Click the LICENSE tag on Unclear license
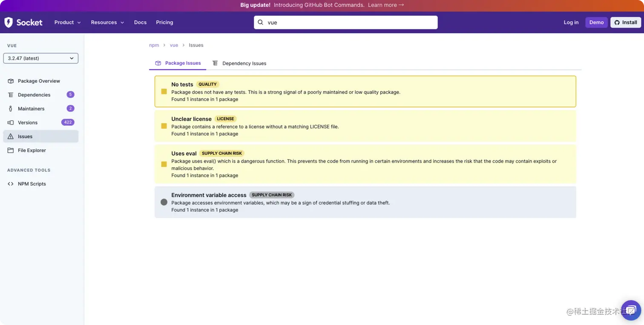Image resolution: width=644 pixels, height=325 pixels. [225, 119]
